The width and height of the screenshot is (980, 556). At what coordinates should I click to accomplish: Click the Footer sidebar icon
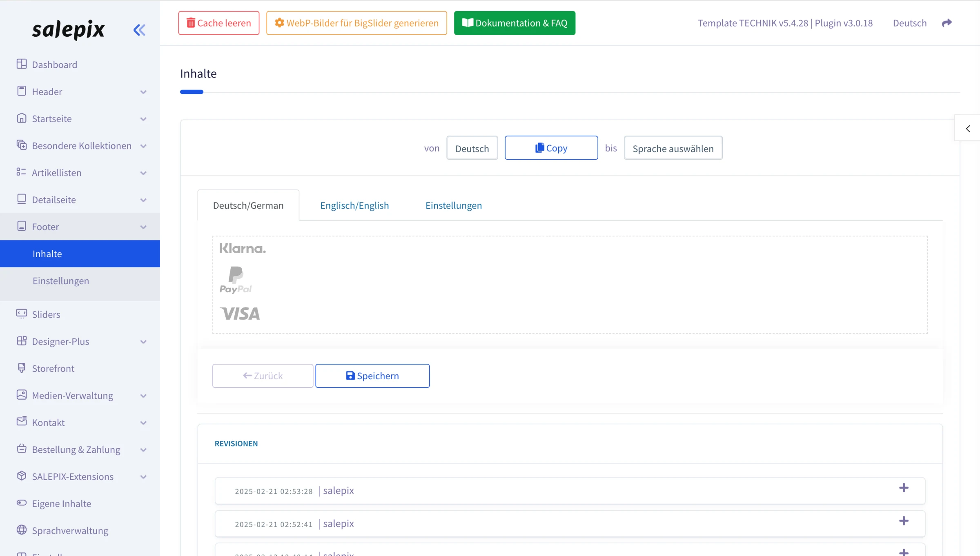click(x=22, y=226)
